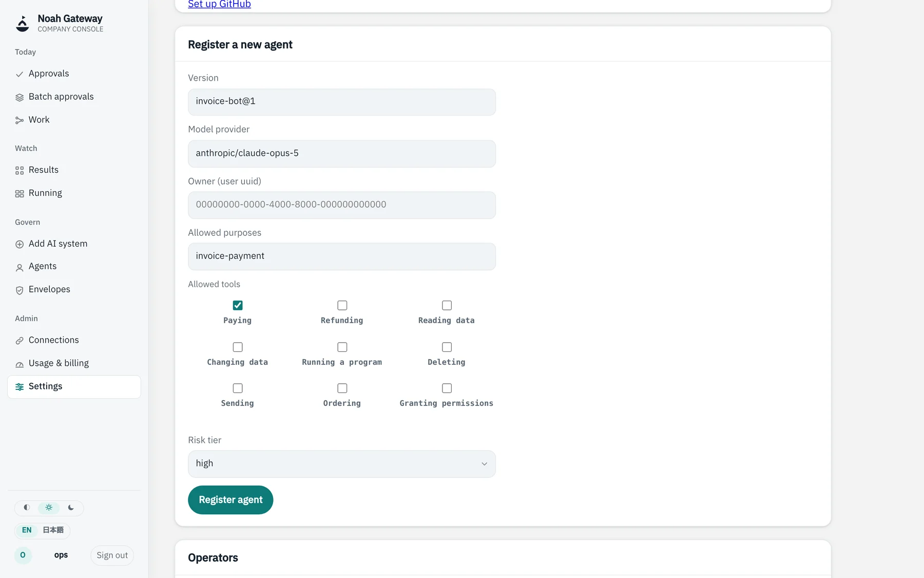Open the Approvals page
Viewport: 924px width, 578px height.
pyautogui.click(x=74, y=73)
